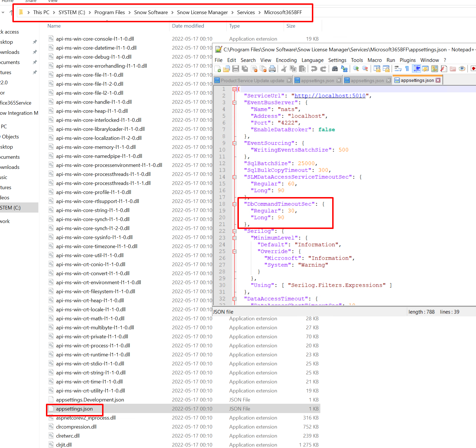Go to Snow License Manager breadcrumb

click(202, 12)
